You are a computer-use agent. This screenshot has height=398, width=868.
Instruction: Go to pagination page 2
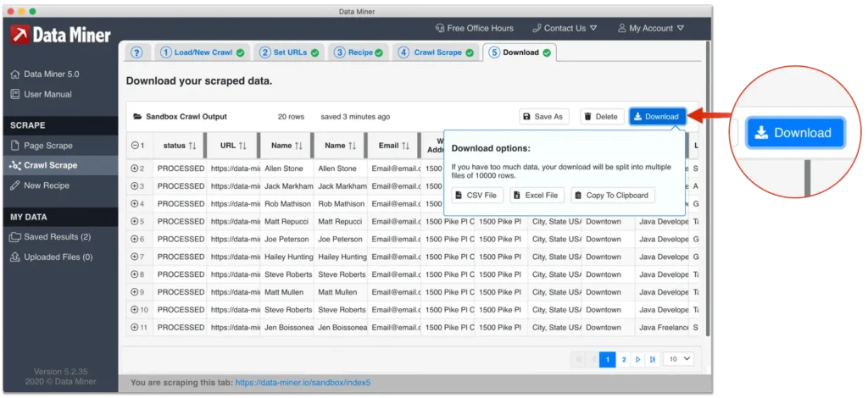624,359
